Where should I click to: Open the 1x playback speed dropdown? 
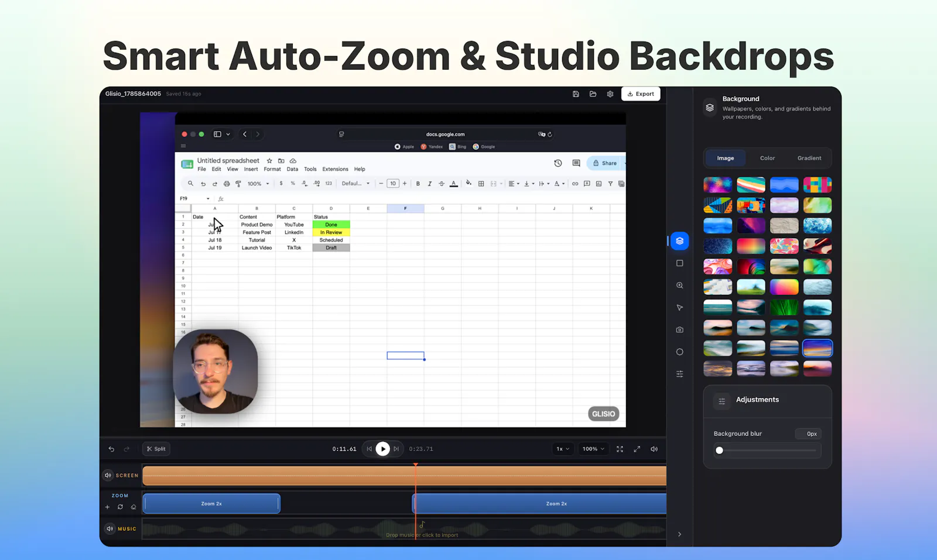click(563, 449)
